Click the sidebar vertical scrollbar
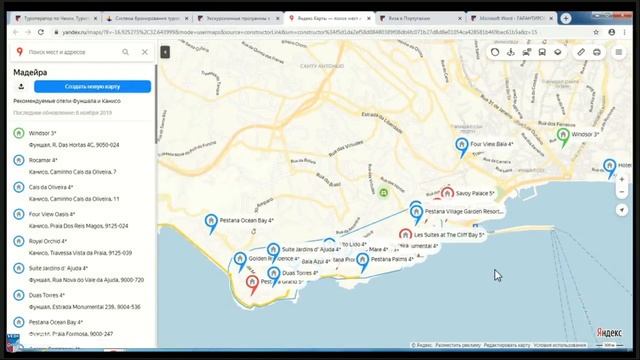The height and width of the screenshot is (360, 640). [156, 104]
